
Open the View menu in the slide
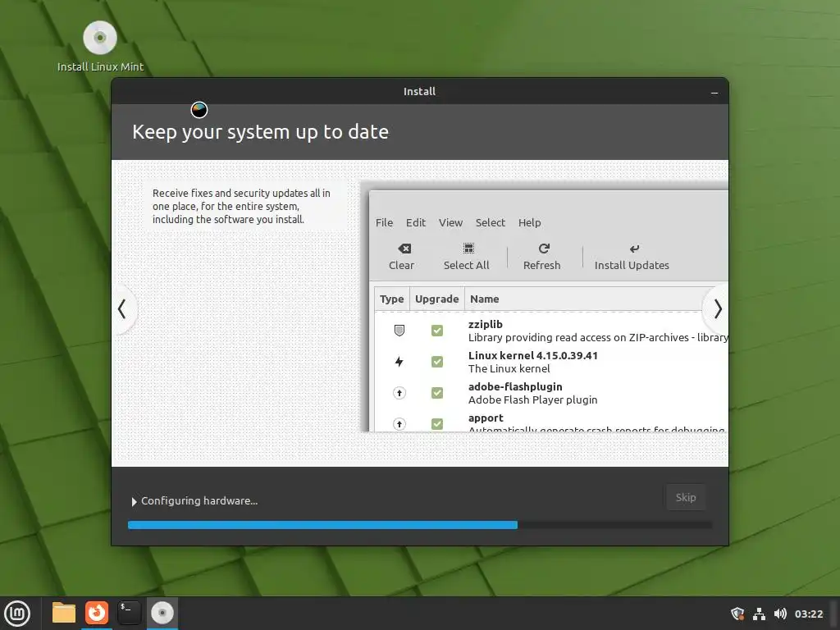coord(450,222)
